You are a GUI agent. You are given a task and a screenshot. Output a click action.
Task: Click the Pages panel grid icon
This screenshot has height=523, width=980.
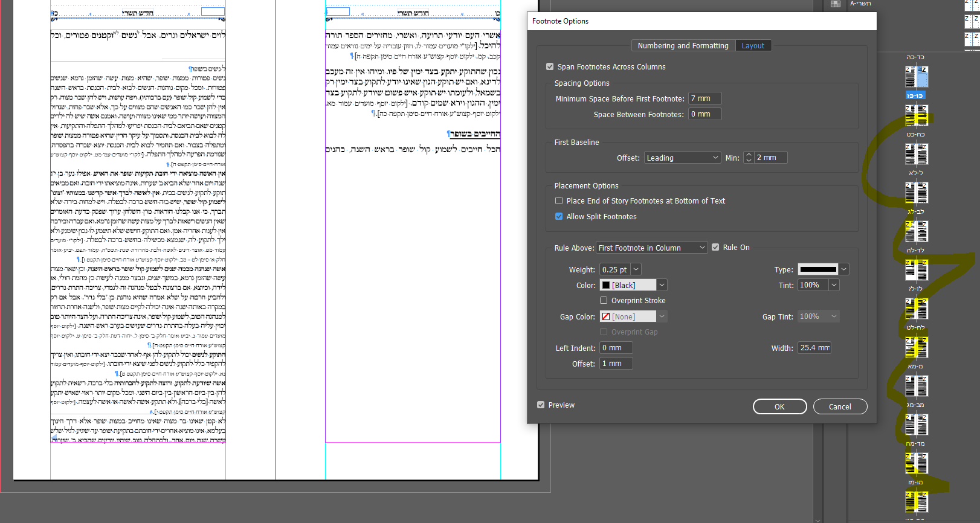click(836, 4)
